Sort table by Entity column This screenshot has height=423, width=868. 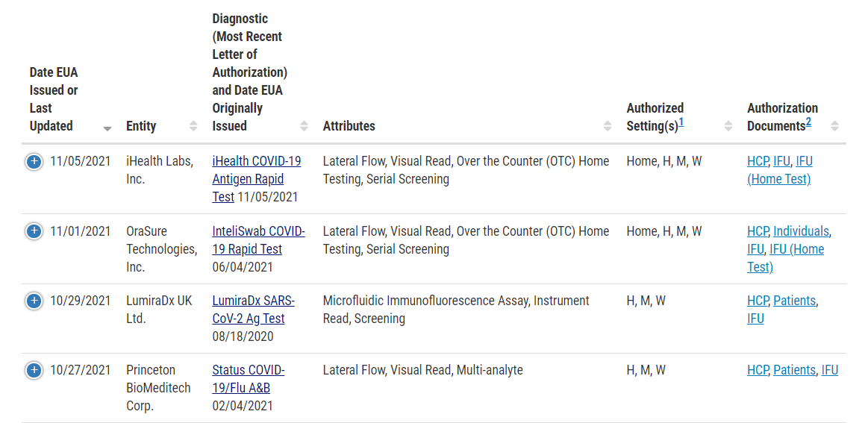pyautogui.click(x=193, y=126)
